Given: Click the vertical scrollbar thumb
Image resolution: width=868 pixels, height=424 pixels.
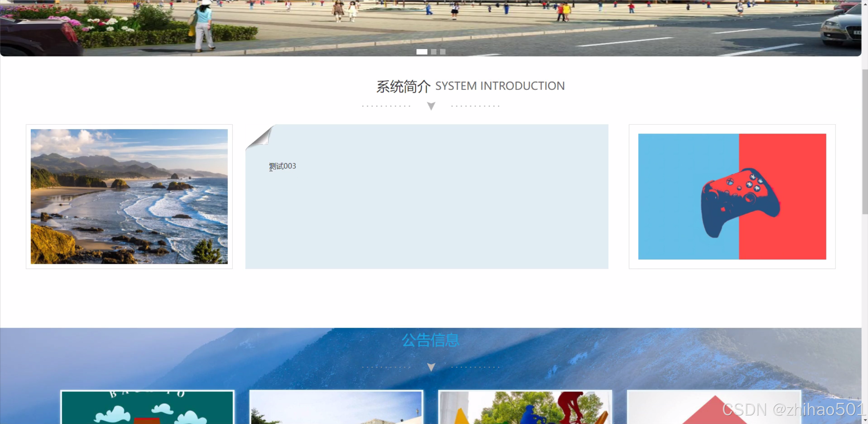Looking at the screenshot, I should coord(865,141).
